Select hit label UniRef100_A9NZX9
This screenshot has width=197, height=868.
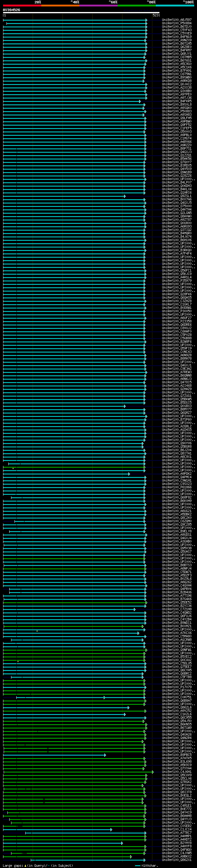[177, 40]
